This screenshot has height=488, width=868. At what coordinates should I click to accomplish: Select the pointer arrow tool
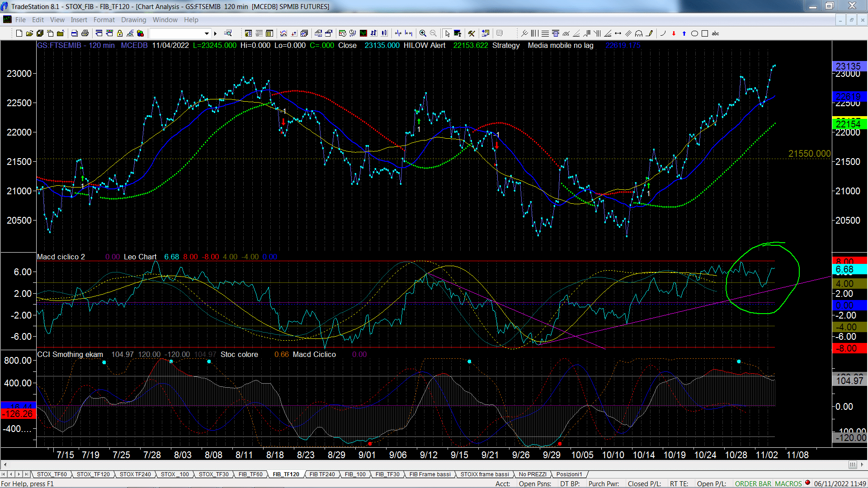[447, 33]
